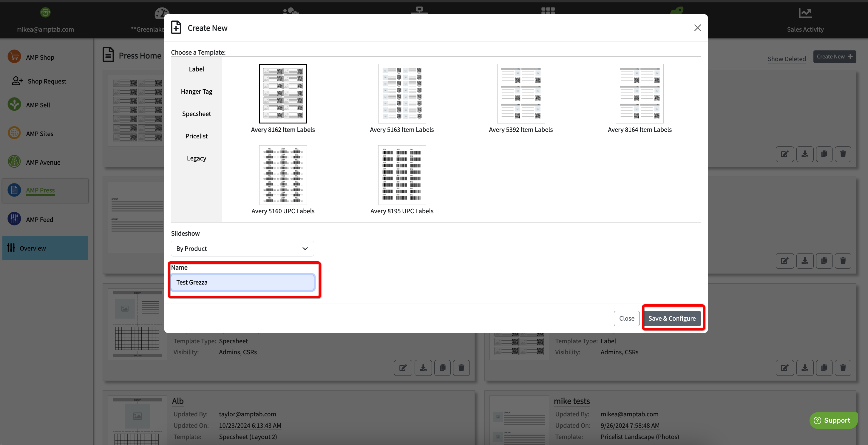Open AMP Feed from the sidebar
The width and height of the screenshot is (868, 445).
(x=39, y=219)
